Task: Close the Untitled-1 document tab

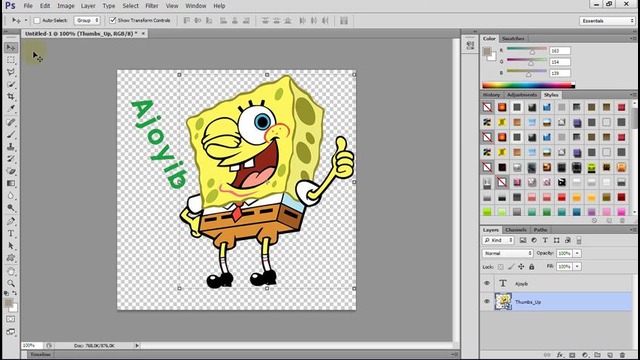Action: pos(143,33)
